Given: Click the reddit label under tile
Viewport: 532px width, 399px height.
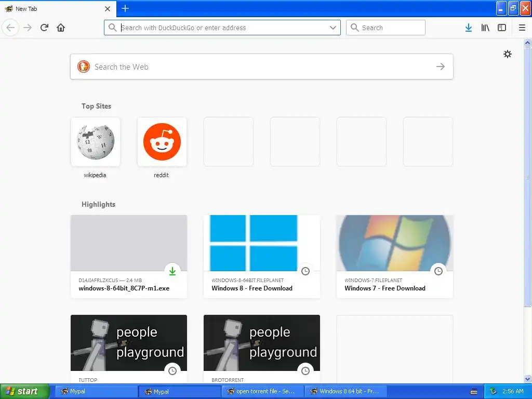Looking at the screenshot, I should click(x=161, y=175).
